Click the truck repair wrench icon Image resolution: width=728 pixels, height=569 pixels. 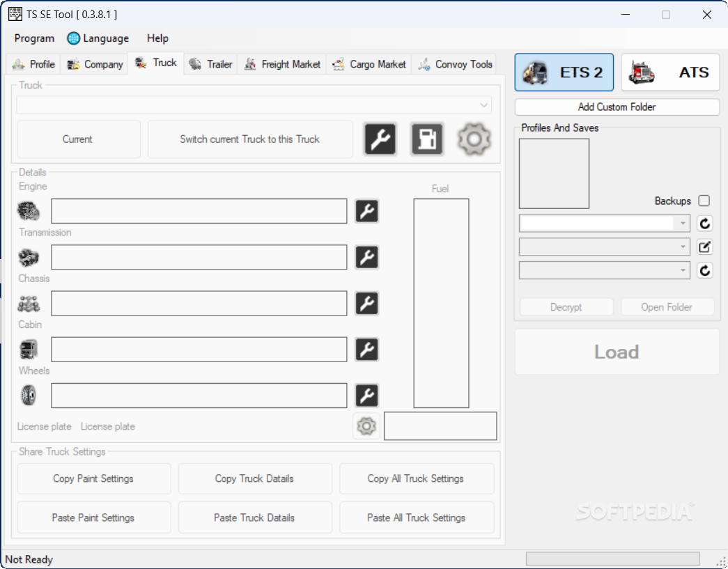(x=380, y=139)
